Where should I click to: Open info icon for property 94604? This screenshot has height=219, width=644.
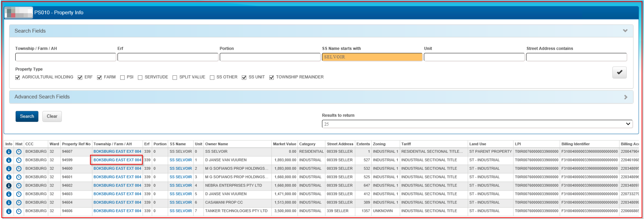click(9, 203)
